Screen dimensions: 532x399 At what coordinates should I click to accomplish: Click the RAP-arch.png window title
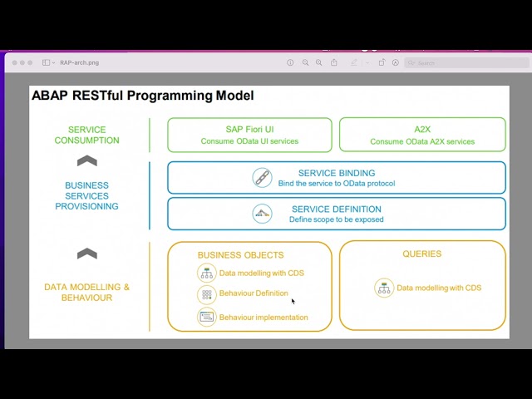click(x=80, y=63)
